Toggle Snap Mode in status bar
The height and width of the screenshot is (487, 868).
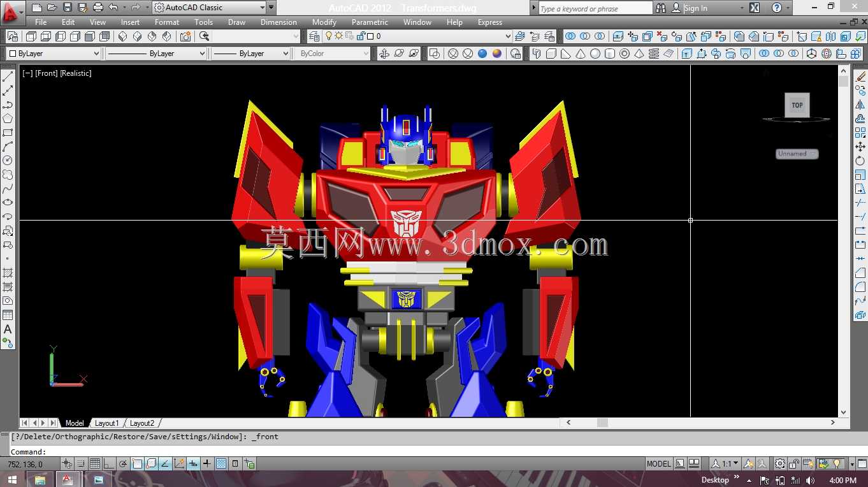pyautogui.click(x=81, y=463)
